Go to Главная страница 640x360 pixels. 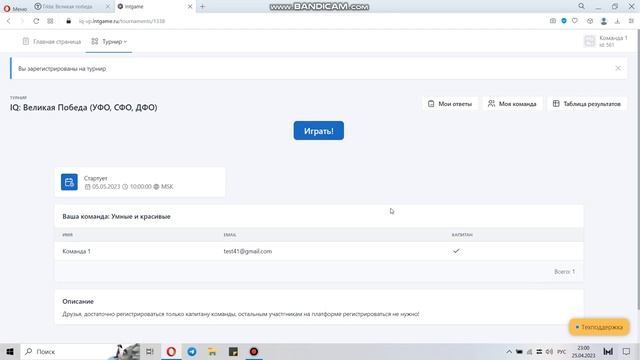pos(52,42)
